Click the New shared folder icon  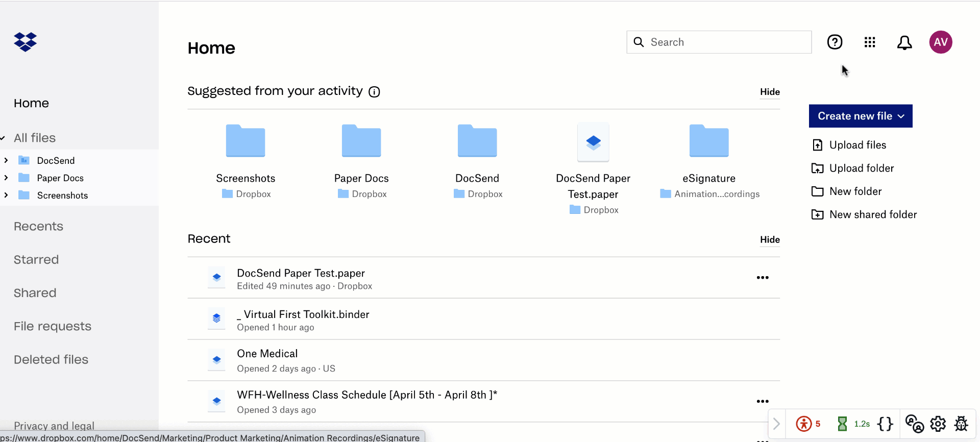click(x=817, y=214)
